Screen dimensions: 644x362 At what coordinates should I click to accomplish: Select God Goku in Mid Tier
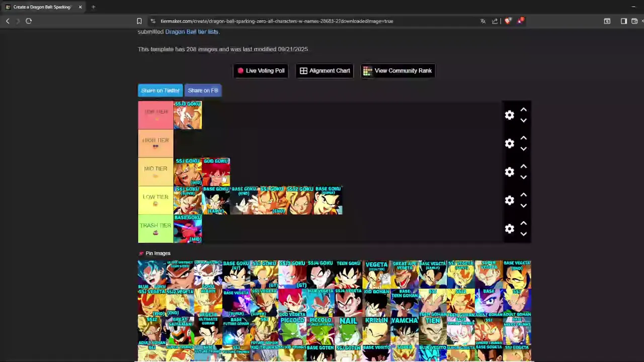(216, 172)
